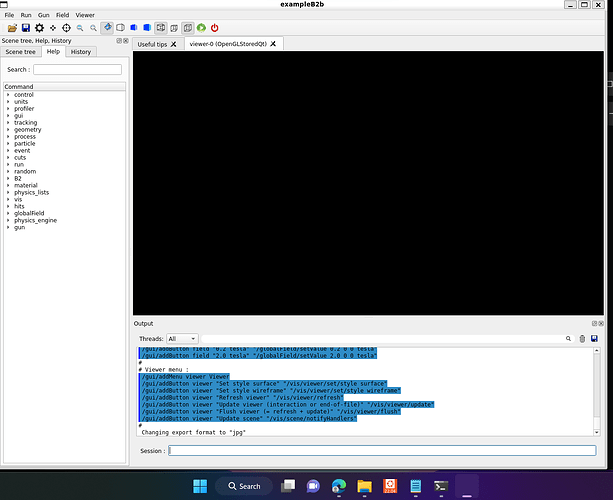
Task: Enable hidden line and surface removal icon
Action: [134, 28]
